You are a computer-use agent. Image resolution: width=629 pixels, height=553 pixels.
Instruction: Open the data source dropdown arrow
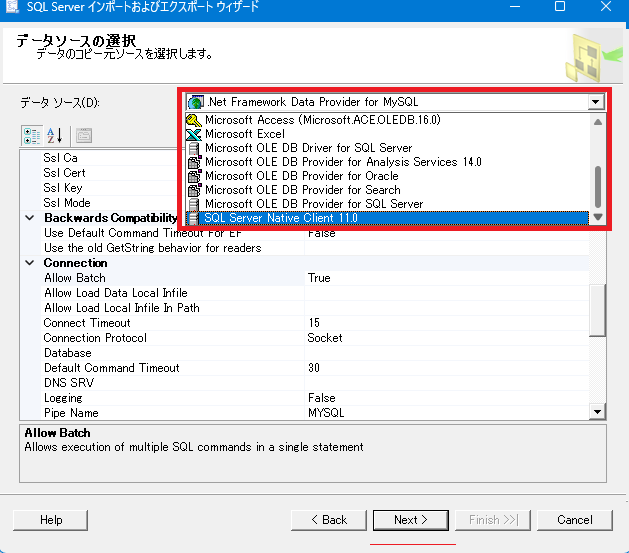(596, 102)
